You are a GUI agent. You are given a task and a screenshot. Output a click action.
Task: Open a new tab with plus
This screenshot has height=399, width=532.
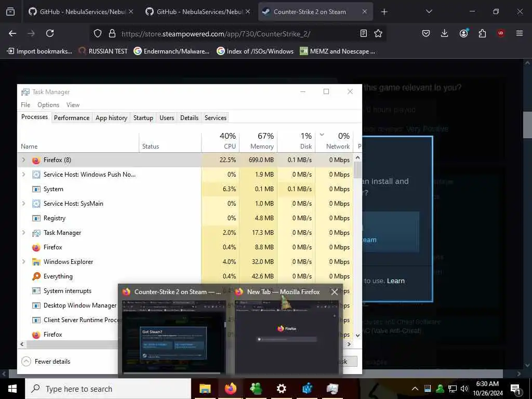384,12
